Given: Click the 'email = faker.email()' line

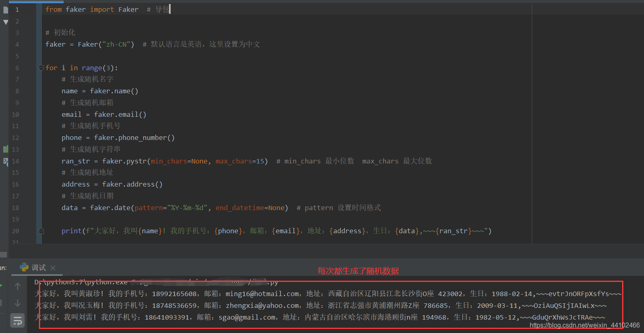Looking at the screenshot, I should click(x=104, y=114).
